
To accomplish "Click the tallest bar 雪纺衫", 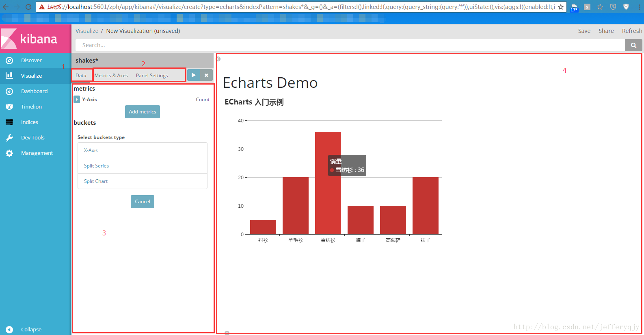I will [x=328, y=183].
